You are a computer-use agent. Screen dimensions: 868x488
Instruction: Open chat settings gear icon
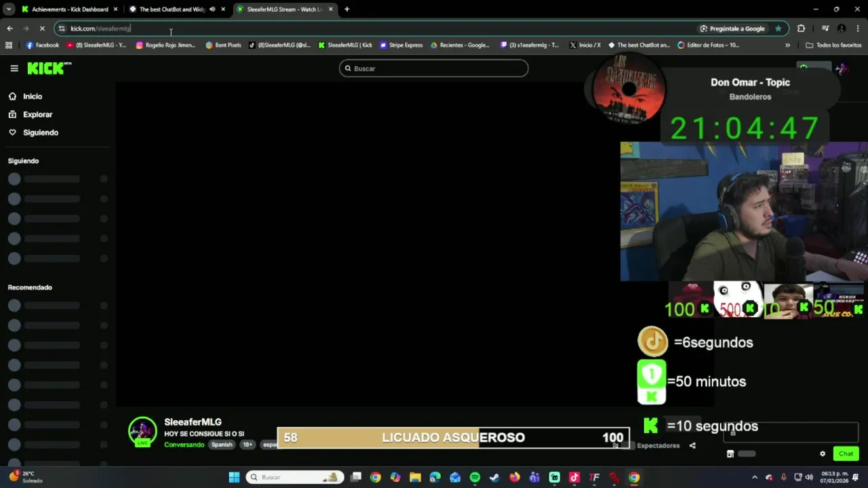823,453
